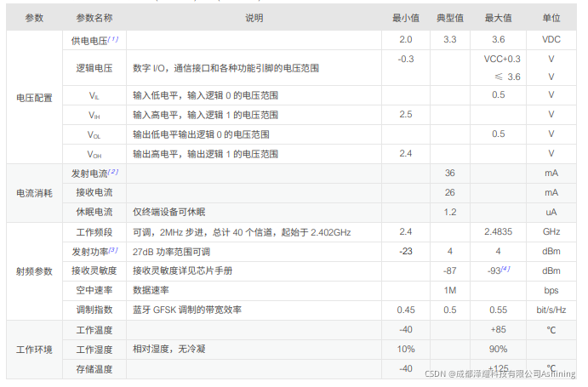Click the 休眠电流 parameter name
588x387 pixels.
point(94,212)
